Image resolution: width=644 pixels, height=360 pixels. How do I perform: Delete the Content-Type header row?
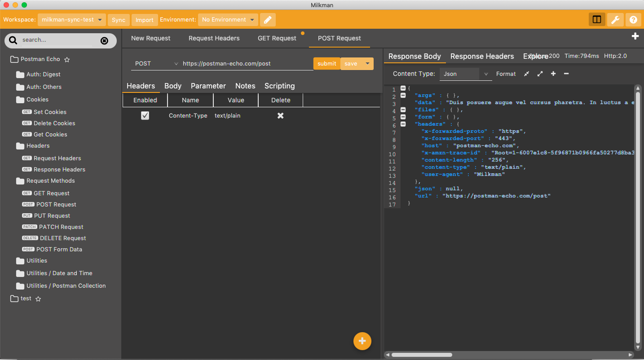click(x=280, y=116)
